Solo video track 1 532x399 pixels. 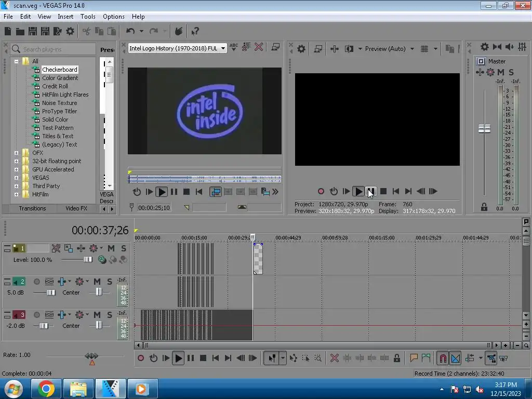tap(124, 248)
